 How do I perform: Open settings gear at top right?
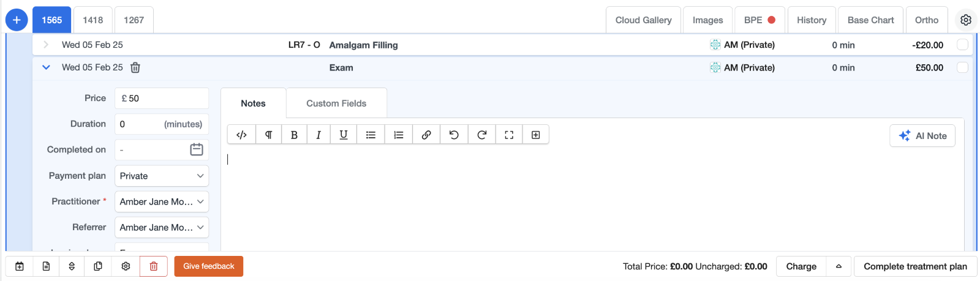pyautogui.click(x=966, y=20)
